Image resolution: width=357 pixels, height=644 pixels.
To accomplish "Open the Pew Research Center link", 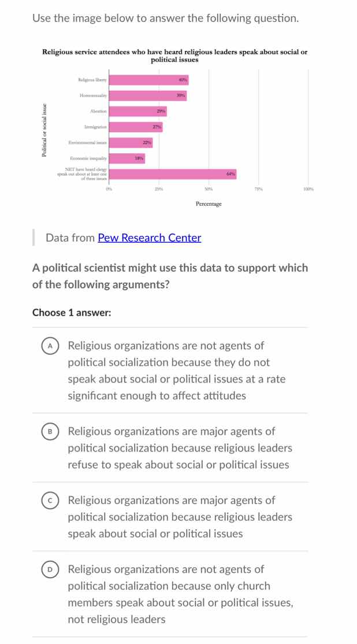I will pos(150,238).
